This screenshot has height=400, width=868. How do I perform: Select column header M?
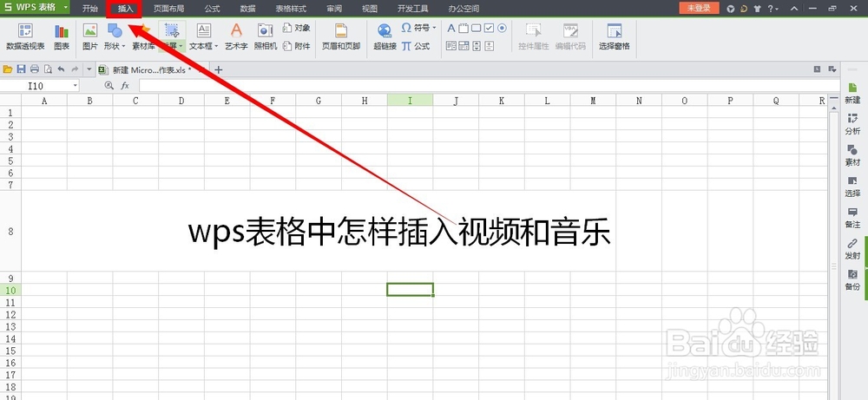tap(593, 100)
